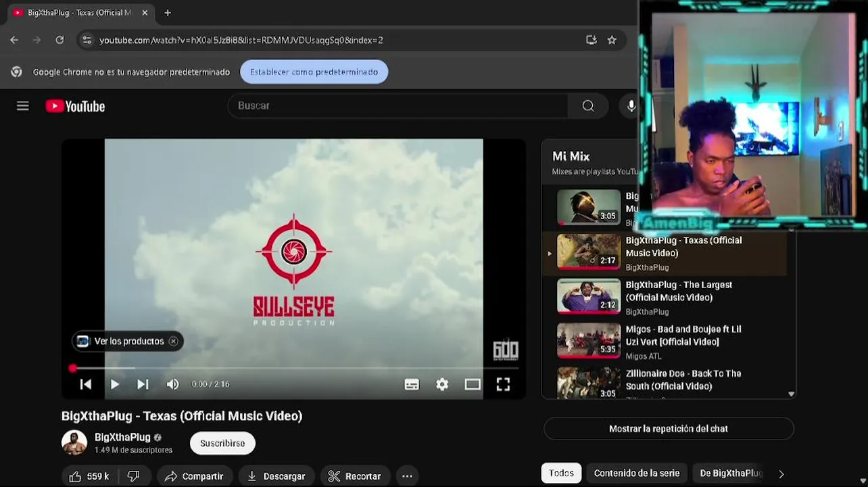This screenshot has height=487, width=868.
Task: Open the 3:05 first mix video thumbnail
Action: pyautogui.click(x=588, y=207)
